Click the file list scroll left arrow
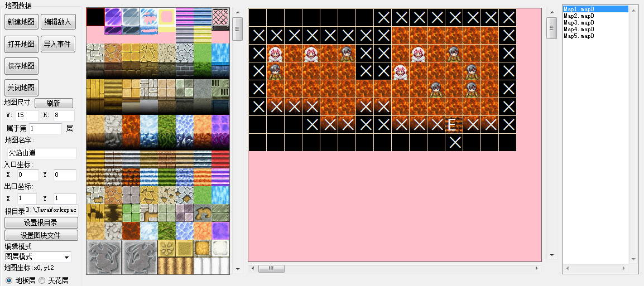 [x=567, y=268]
